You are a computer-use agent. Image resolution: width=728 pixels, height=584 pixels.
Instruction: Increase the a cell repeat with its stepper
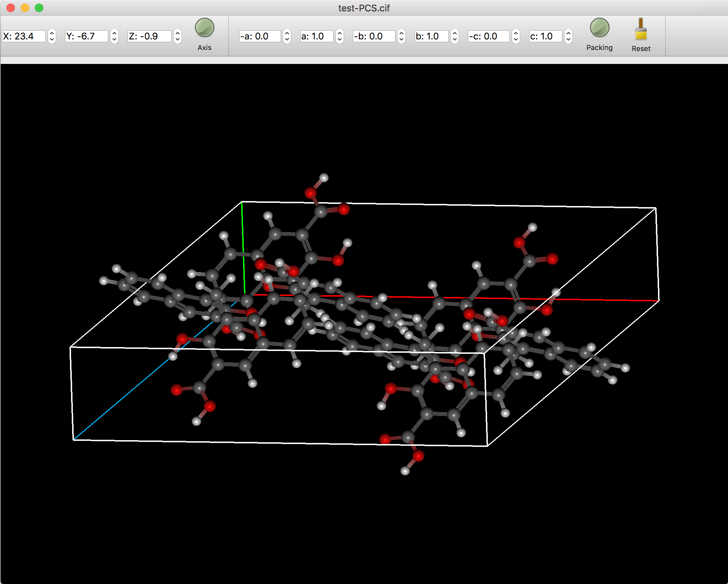tap(340, 34)
